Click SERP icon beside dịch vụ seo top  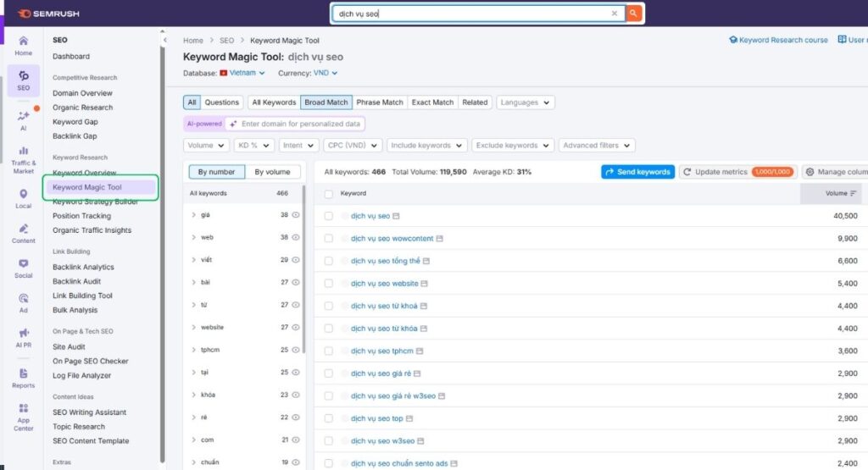coord(409,418)
